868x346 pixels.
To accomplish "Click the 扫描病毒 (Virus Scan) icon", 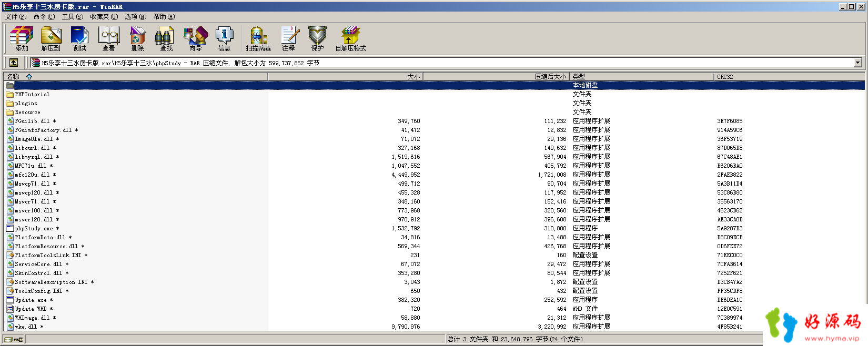I will (258, 38).
